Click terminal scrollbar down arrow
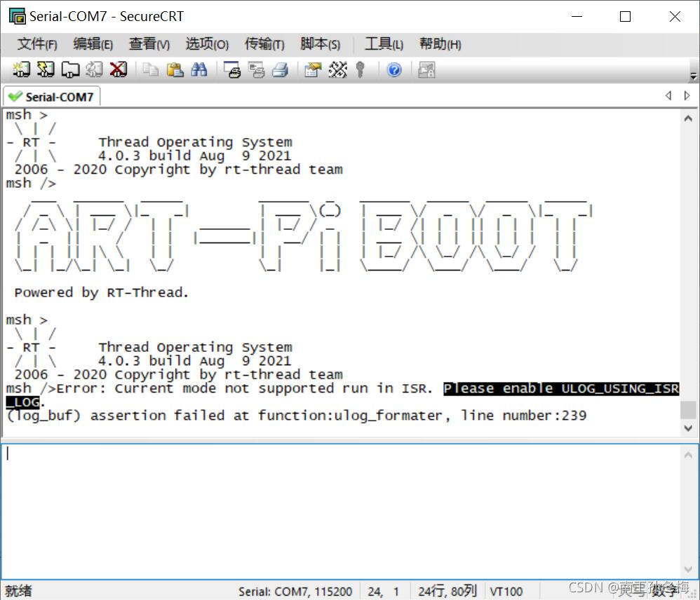 (688, 428)
